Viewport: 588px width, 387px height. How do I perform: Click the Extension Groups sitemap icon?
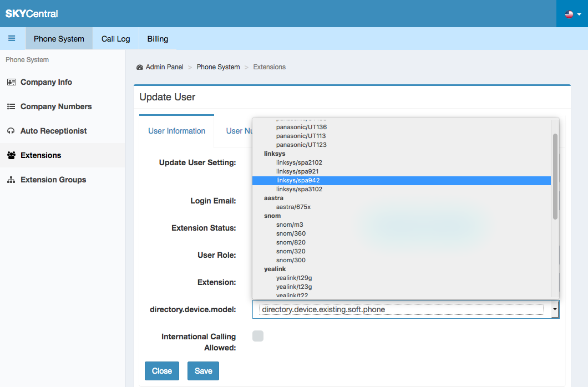11,180
